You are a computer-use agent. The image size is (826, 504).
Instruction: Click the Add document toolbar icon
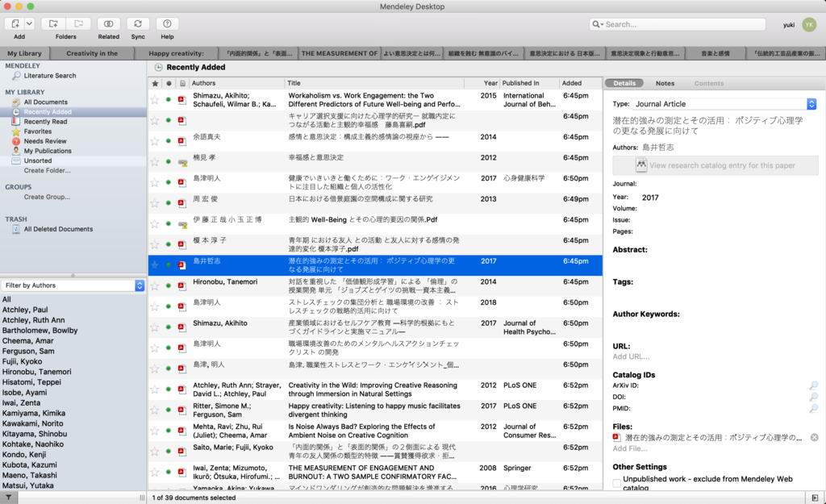click(15, 23)
